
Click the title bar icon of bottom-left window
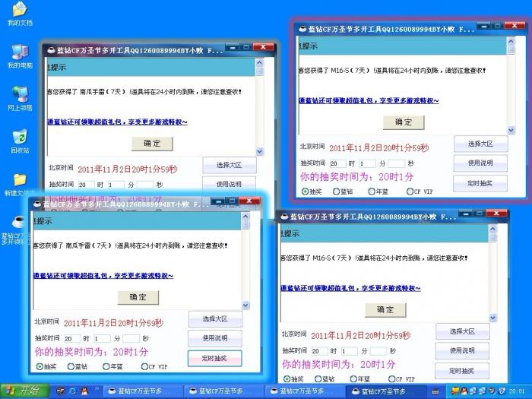coord(37,204)
